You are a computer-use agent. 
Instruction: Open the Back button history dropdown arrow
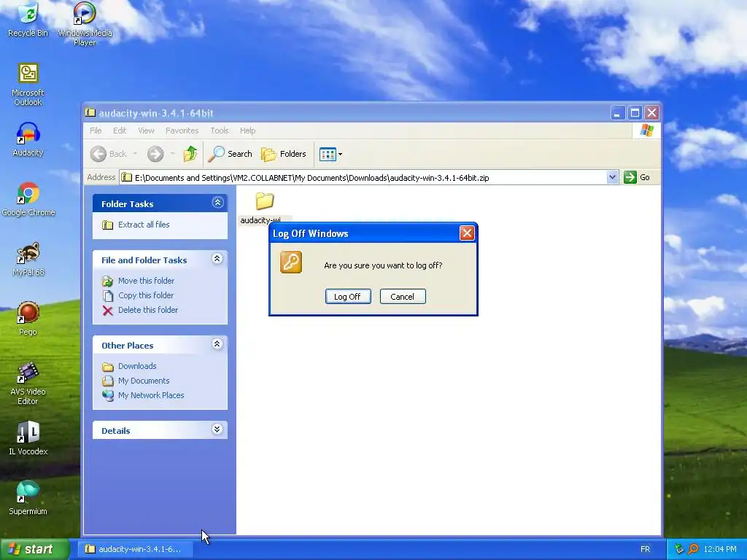coord(135,154)
